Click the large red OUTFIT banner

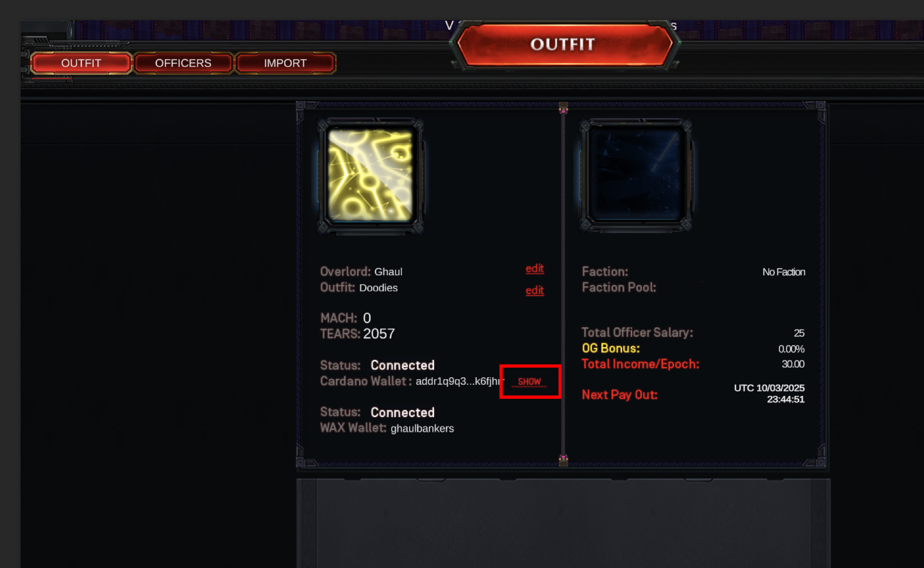pyautogui.click(x=563, y=44)
